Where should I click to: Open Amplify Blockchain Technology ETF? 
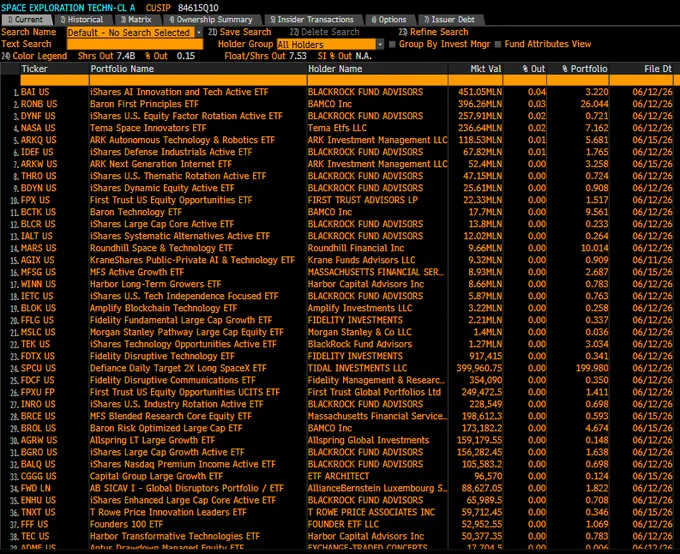[x=163, y=308]
